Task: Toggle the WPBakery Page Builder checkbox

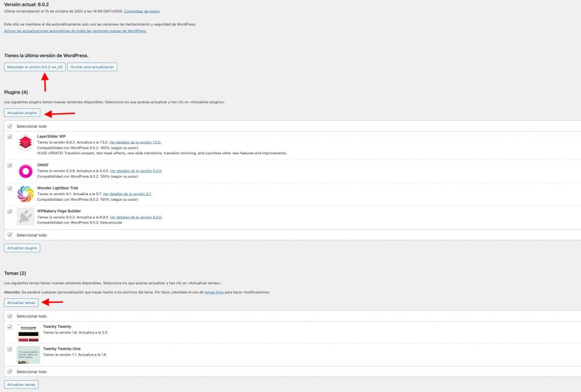Action: (x=10, y=212)
